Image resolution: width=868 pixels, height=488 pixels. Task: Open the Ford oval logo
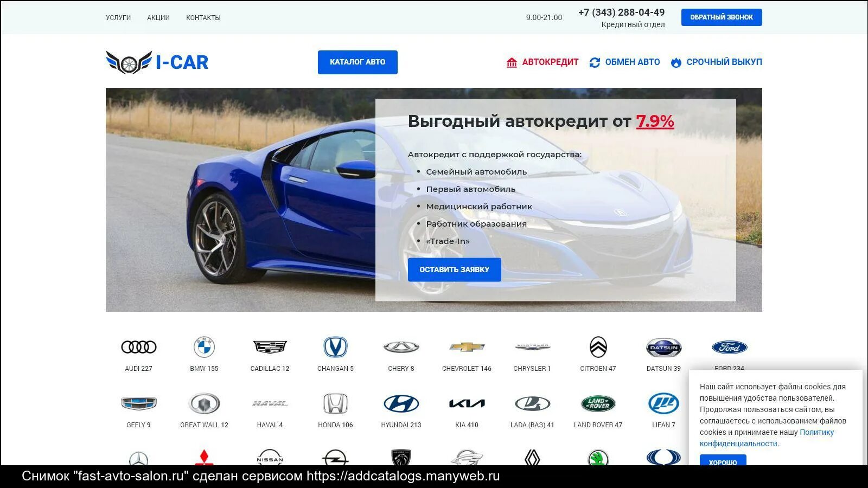[x=729, y=347]
